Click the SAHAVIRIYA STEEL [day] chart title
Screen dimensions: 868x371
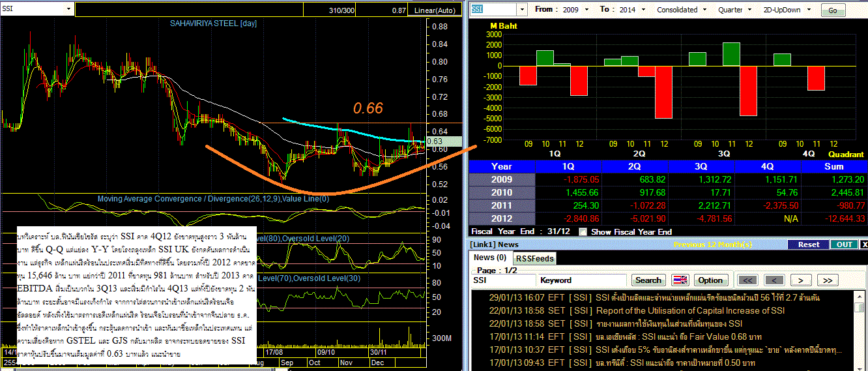(214, 23)
